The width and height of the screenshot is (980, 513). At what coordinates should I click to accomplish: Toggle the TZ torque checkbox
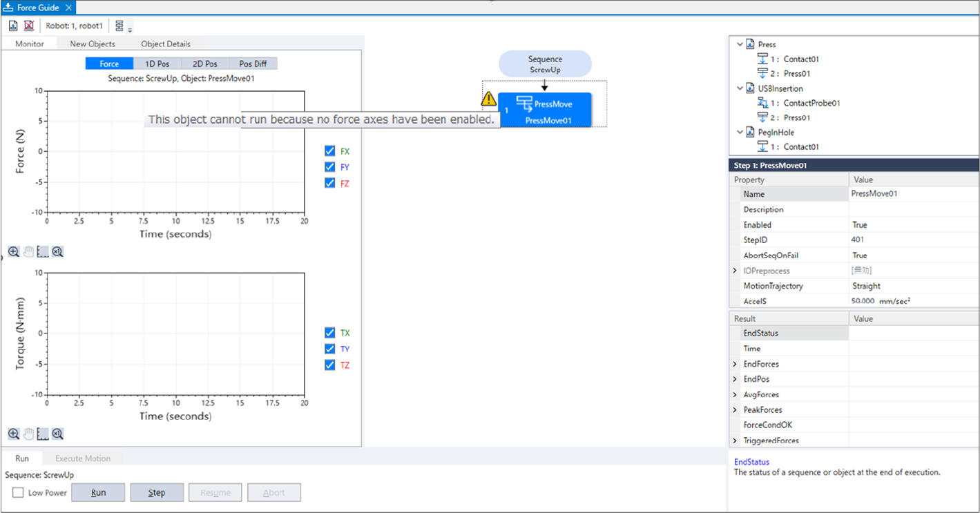(x=330, y=365)
